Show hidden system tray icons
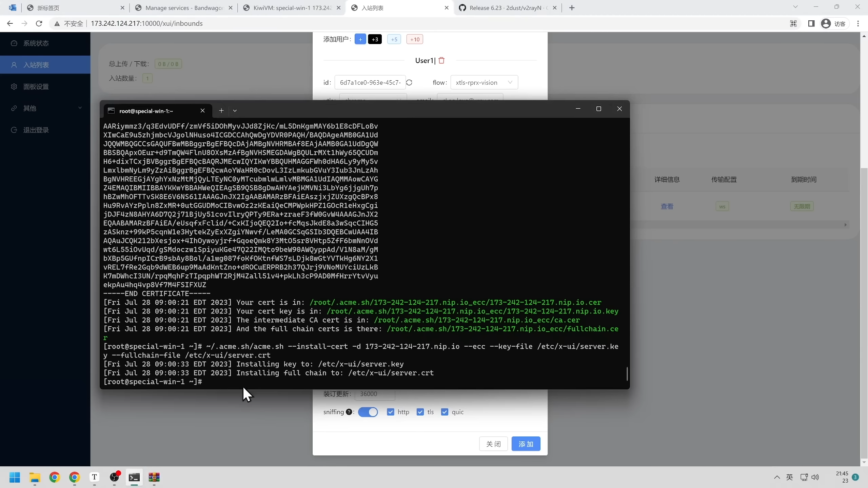 tap(777, 477)
